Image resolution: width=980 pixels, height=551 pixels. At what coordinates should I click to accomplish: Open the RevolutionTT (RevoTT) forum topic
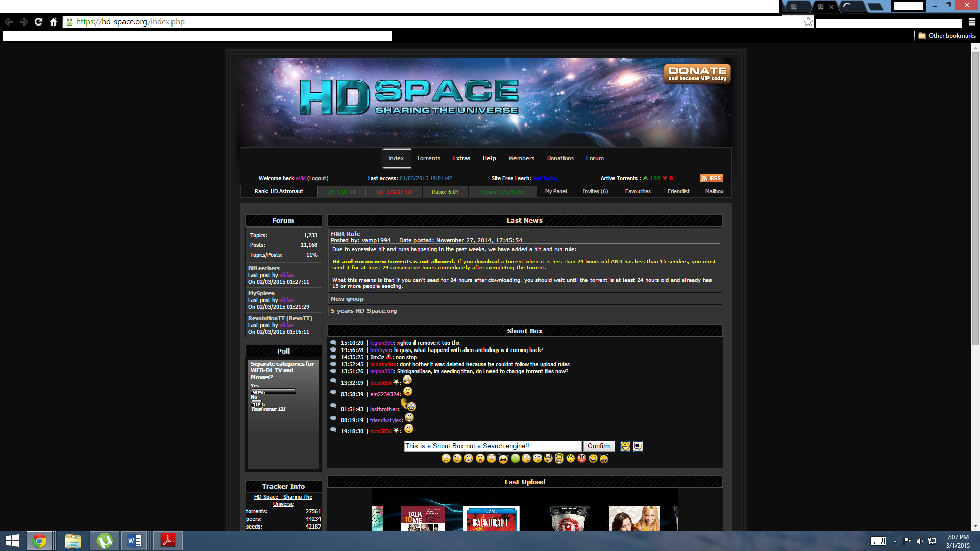280,318
